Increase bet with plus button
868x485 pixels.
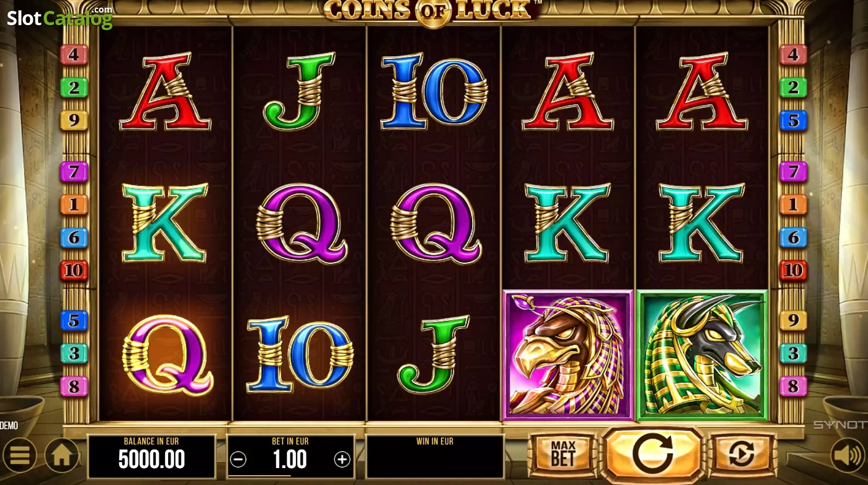pyautogui.click(x=342, y=460)
